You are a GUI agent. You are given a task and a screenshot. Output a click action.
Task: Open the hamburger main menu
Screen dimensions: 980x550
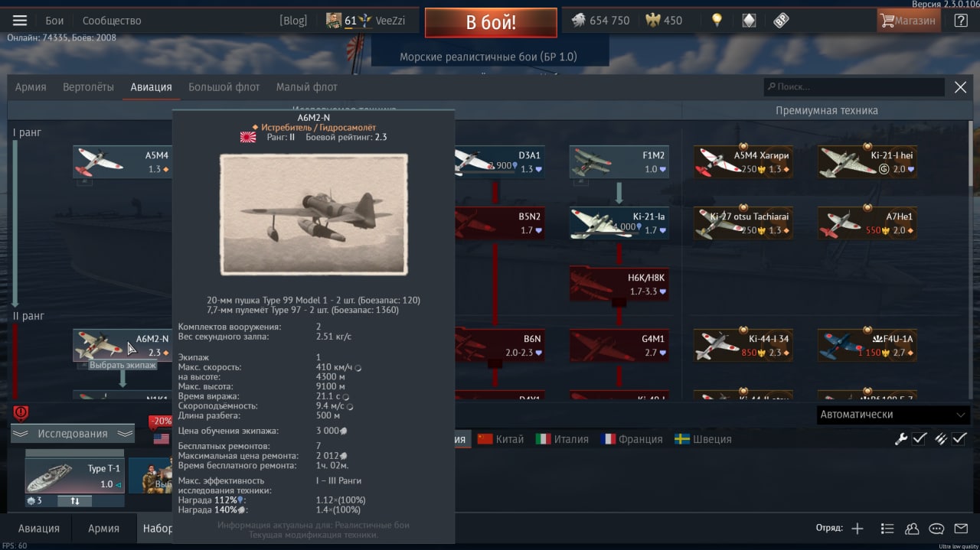coord(20,21)
